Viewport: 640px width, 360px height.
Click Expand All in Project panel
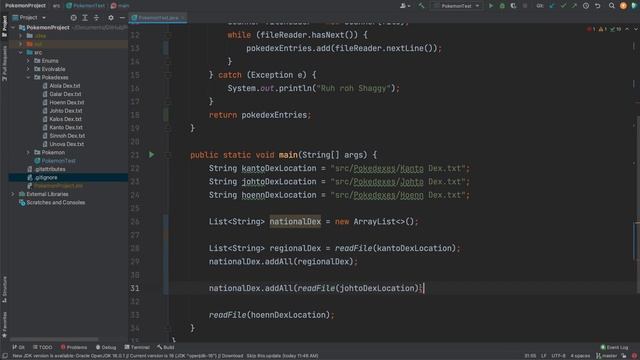[x=85, y=18]
